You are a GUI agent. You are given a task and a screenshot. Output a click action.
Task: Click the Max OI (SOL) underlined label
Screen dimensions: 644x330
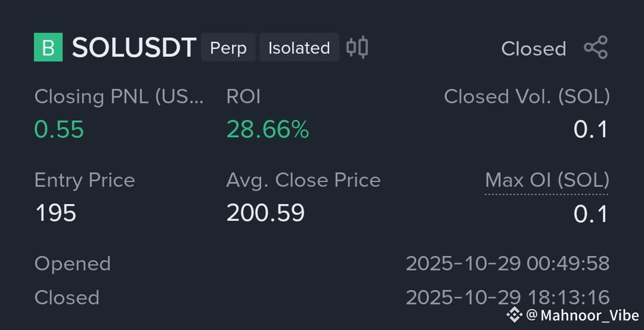547,181
